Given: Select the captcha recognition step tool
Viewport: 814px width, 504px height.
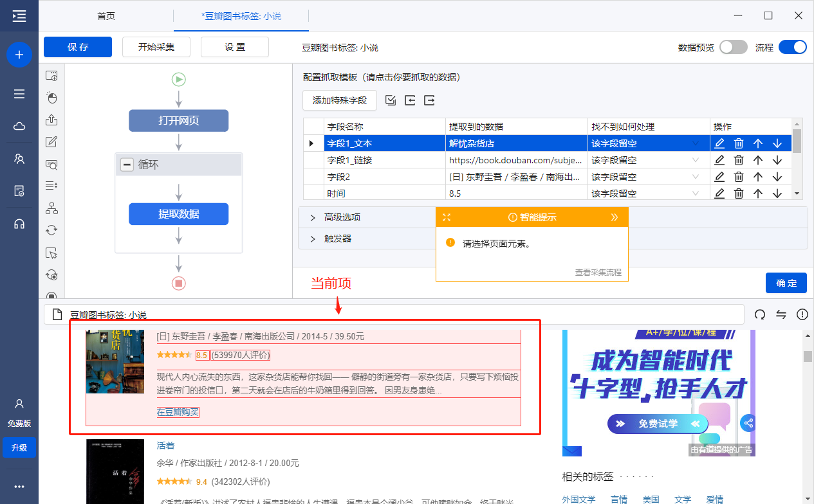Looking at the screenshot, I should coord(51,165).
